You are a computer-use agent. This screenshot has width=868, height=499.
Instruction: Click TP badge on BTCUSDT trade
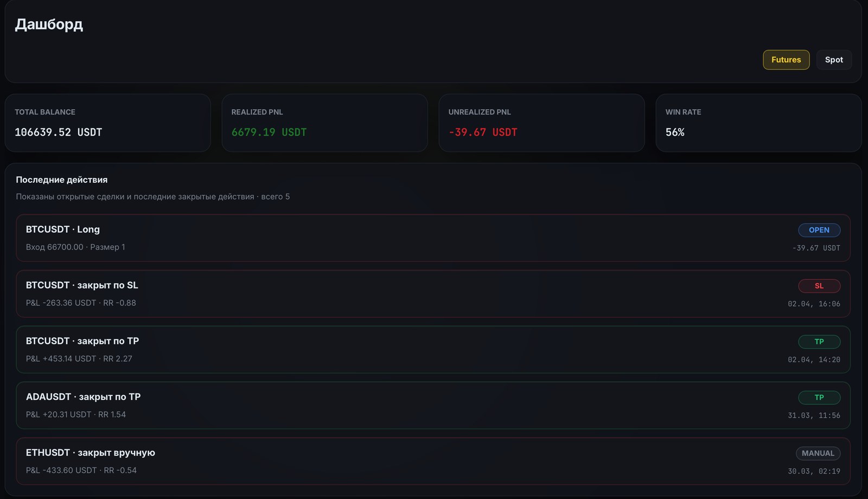[x=819, y=342]
